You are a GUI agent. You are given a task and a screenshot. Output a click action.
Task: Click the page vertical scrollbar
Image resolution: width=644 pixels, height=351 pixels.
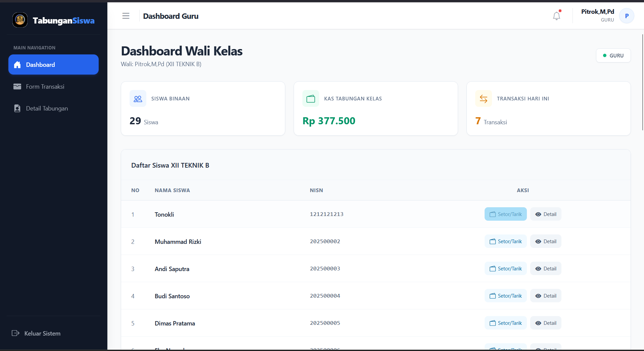(x=643, y=82)
